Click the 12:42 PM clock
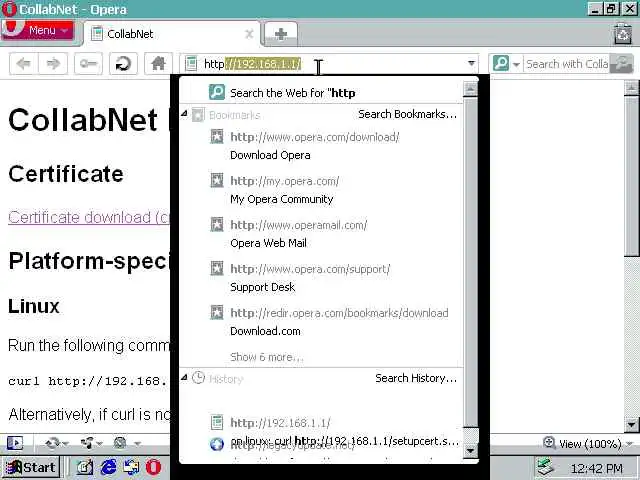Viewport: 640px width, 480px height. click(x=597, y=469)
